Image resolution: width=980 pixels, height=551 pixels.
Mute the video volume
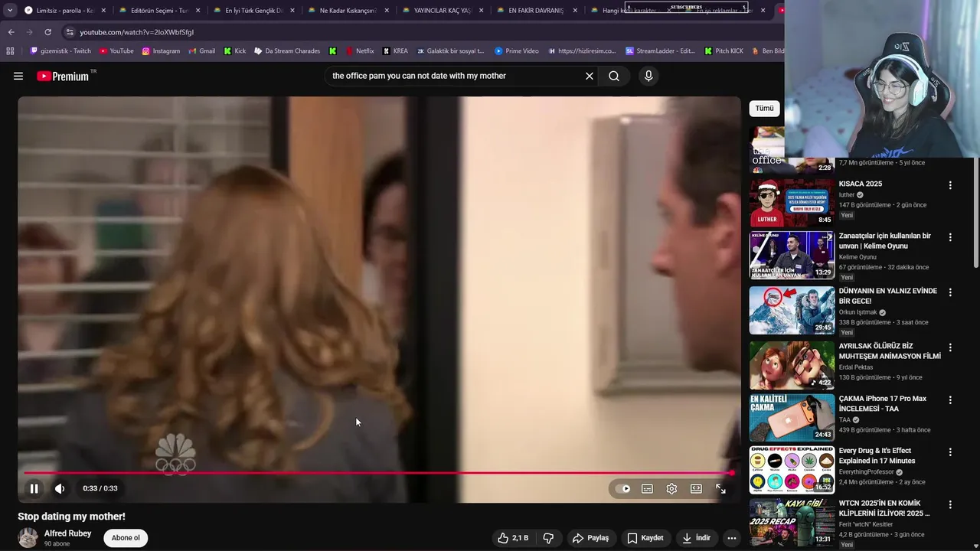(x=60, y=488)
